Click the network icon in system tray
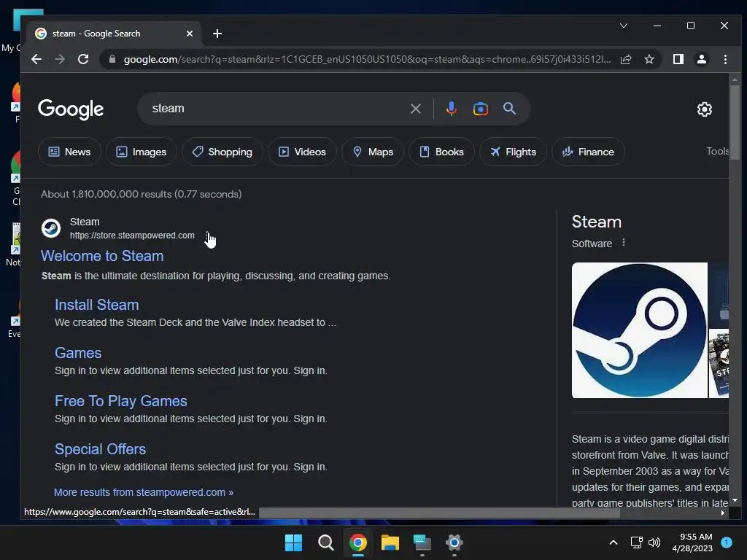This screenshot has width=747, height=560. pos(636,542)
